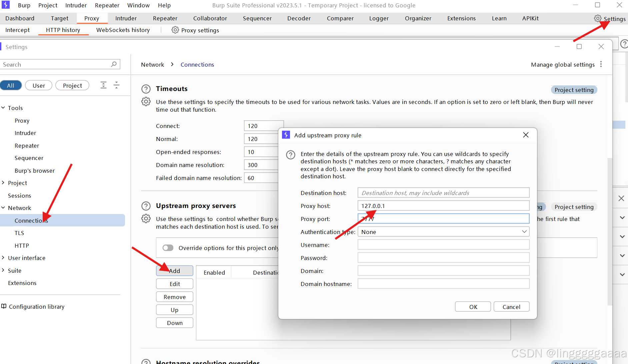Open Configuration library
The height and width of the screenshot is (364, 628).
click(36, 306)
